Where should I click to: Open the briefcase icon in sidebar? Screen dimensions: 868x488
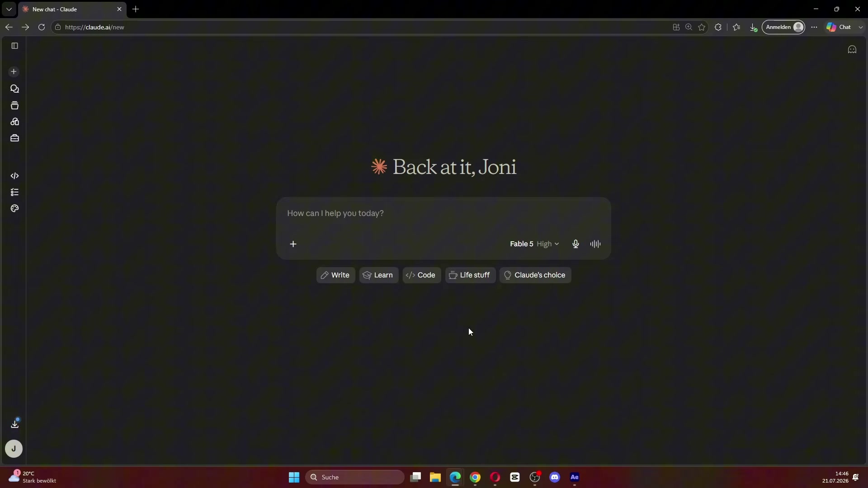(14, 138)
